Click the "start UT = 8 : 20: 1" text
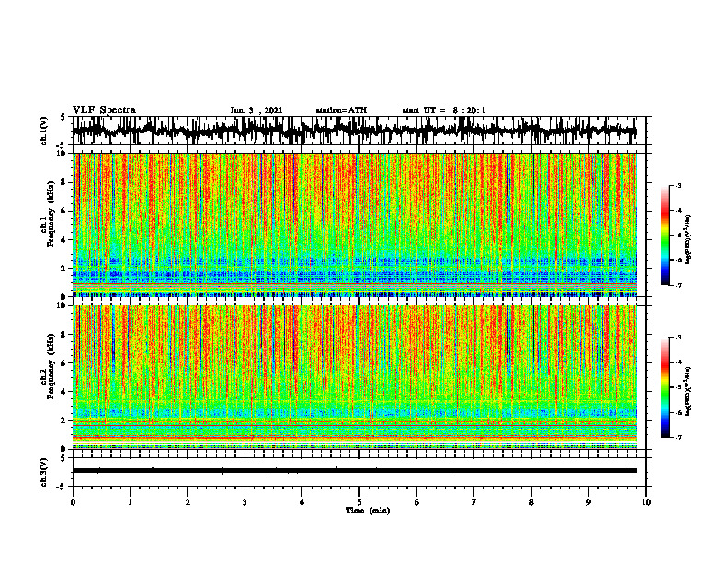Image resolution: width=728 pixels, height=563 pixels. [444, 110]
